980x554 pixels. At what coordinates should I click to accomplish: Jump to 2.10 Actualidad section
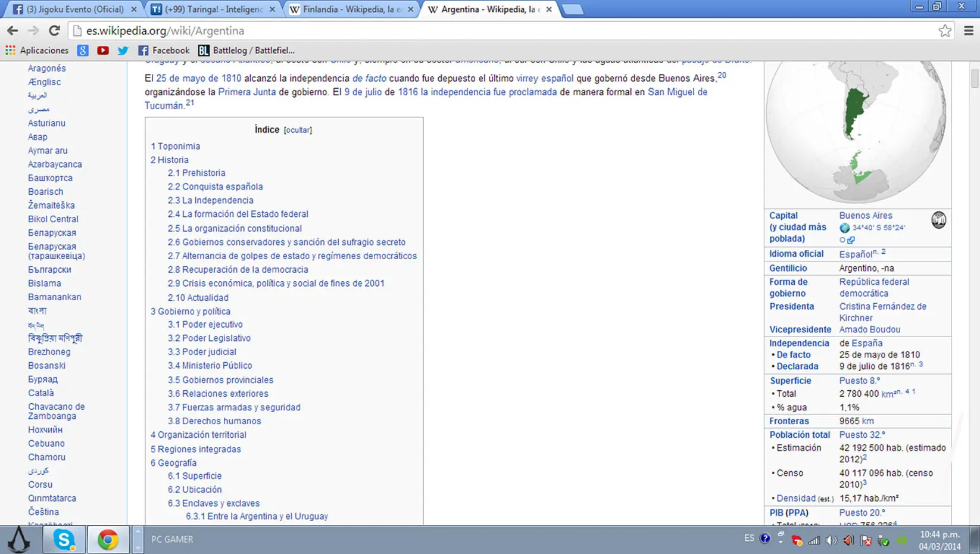pos(198,297)
